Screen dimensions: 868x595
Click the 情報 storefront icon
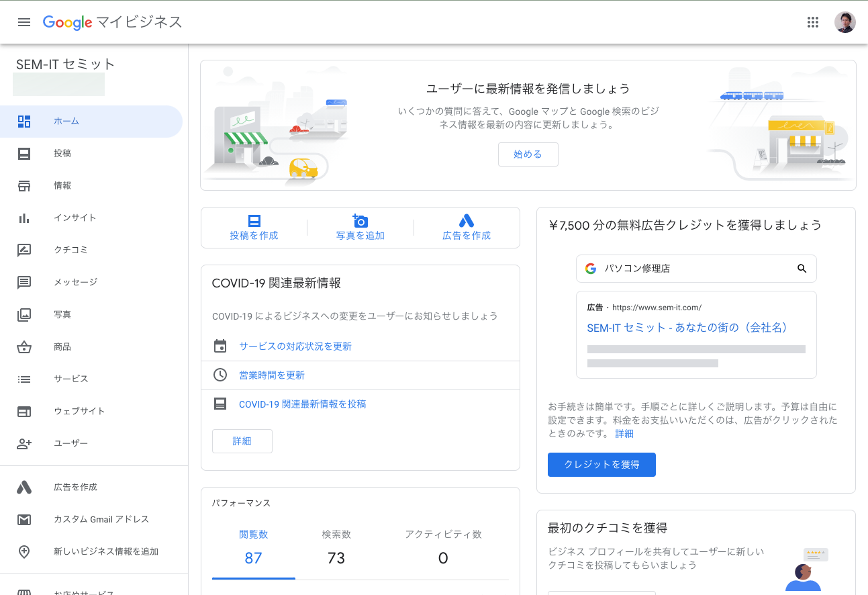(24, 186)
